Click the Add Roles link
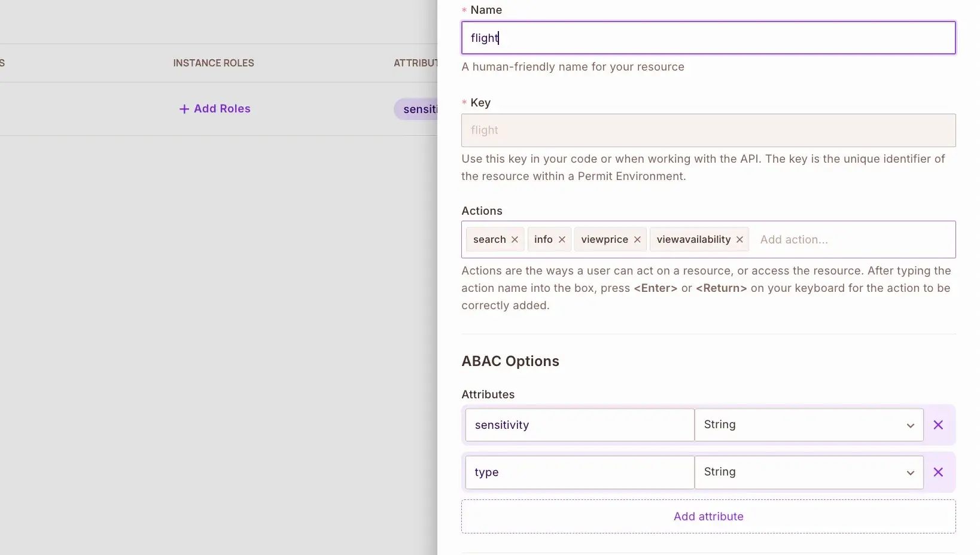 (222, 109)
